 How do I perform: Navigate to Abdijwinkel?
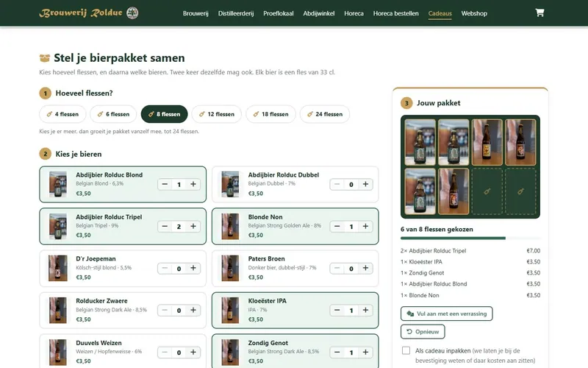[x=319, y=13]
